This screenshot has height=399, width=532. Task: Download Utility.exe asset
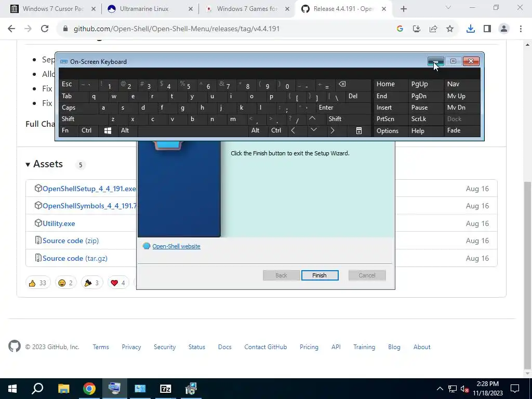click(59, 223)
